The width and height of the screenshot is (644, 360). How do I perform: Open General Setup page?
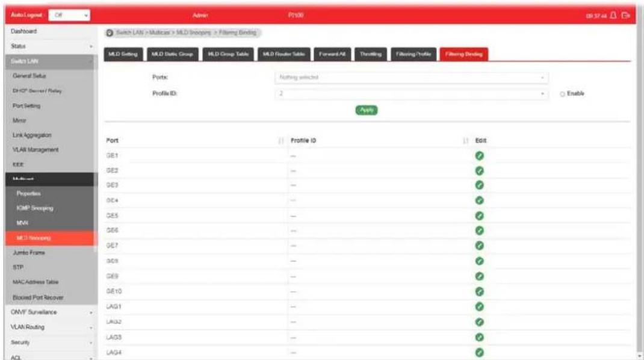(x=29, y=76)
